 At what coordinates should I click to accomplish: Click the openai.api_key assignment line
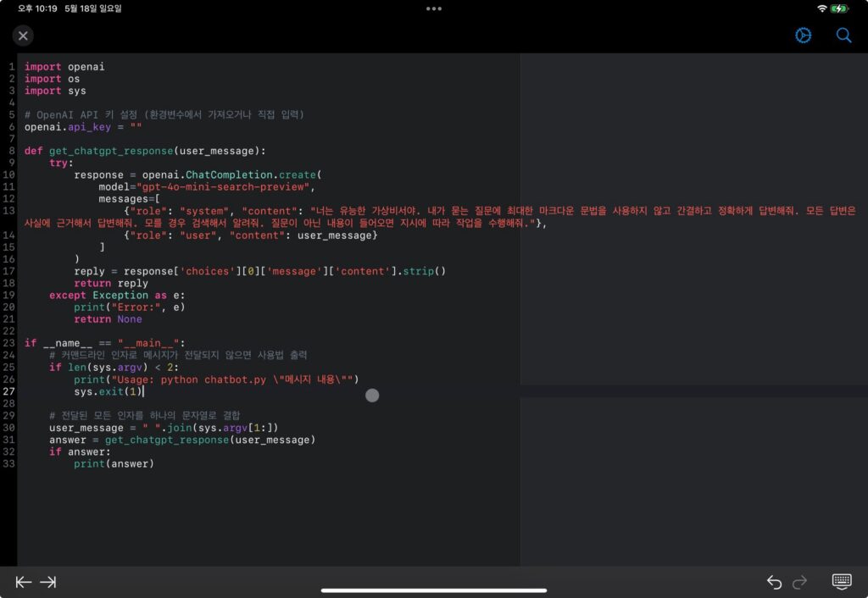pos(83,127)
